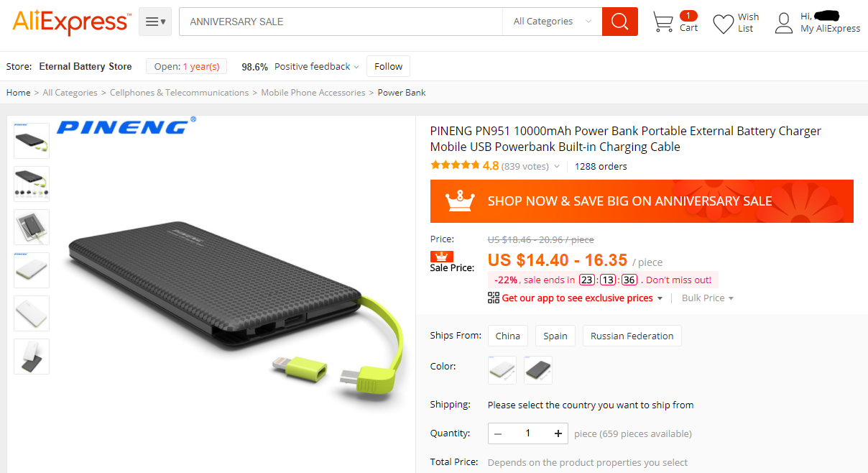Image resolution: width=868 pixels, height=473 pixels.
Task: Click inside the search input field
Action: point(341,22)
